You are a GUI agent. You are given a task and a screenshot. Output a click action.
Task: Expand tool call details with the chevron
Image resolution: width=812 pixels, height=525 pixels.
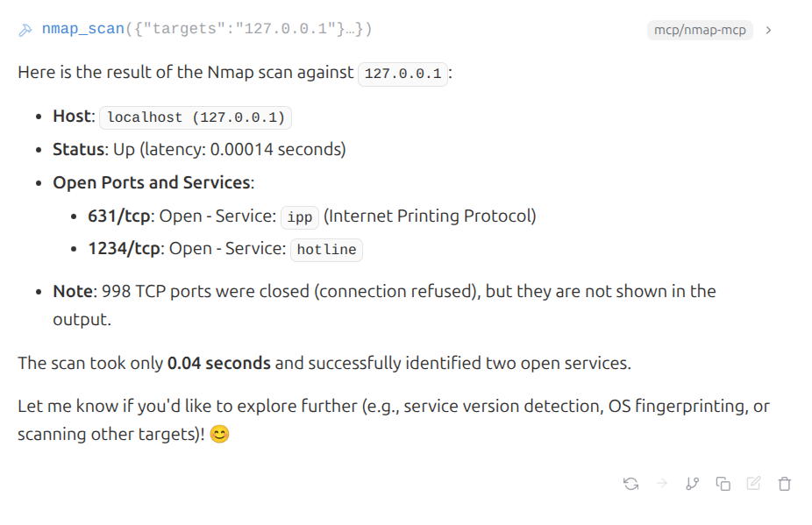click(769, 30)
